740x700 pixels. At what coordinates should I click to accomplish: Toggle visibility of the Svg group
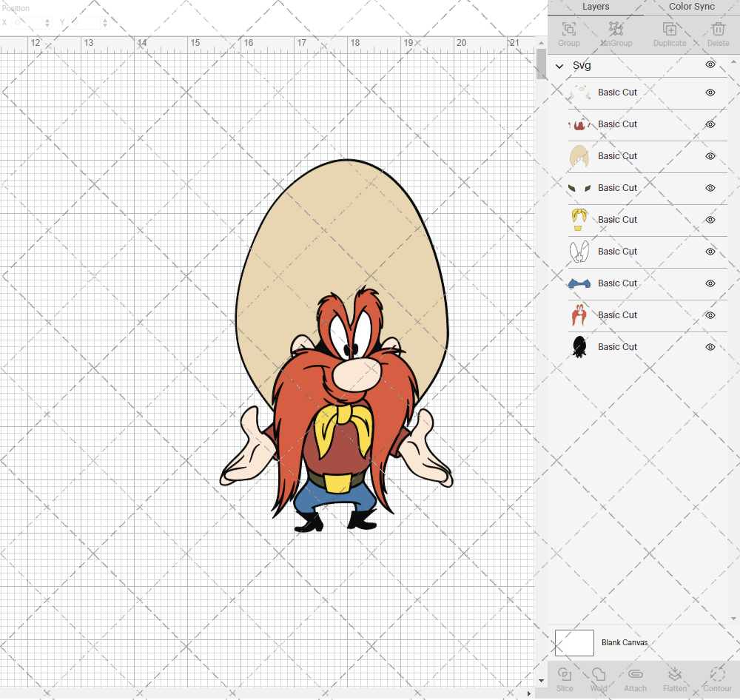pos(710,64)
